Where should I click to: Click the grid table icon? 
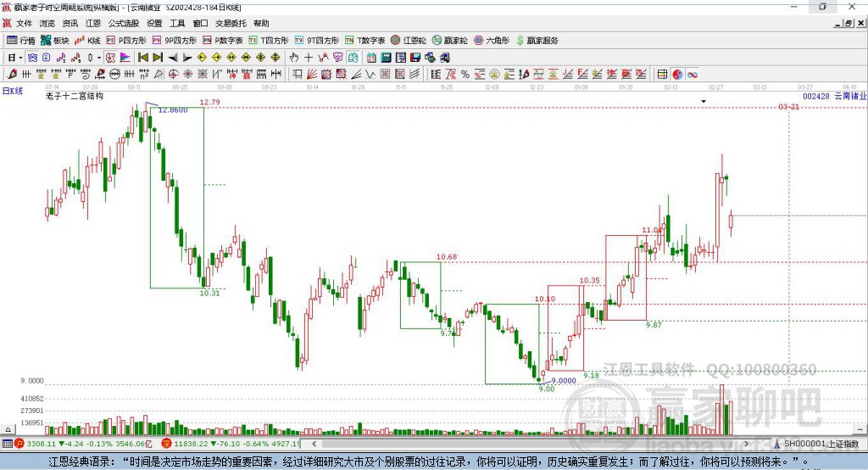[x=662, y=75]
